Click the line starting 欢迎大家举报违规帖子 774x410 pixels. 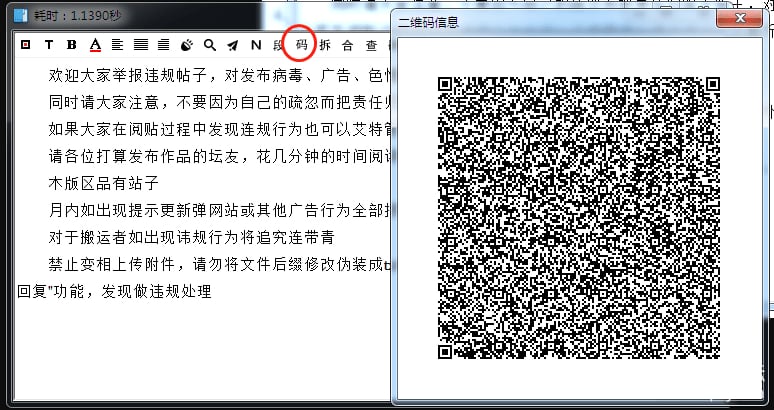(220, 75)
